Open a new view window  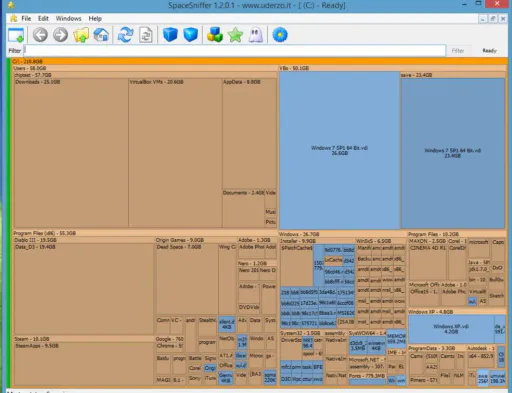(16, 35)
